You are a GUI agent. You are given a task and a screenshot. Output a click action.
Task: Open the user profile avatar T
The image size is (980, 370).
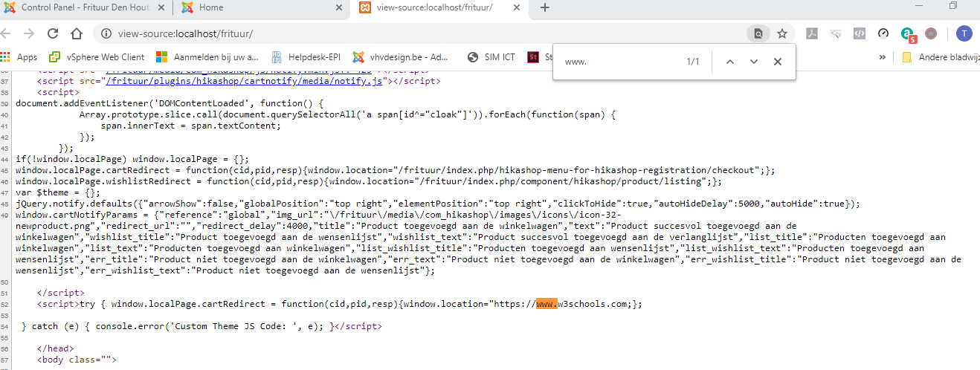(x=964, y=33)
